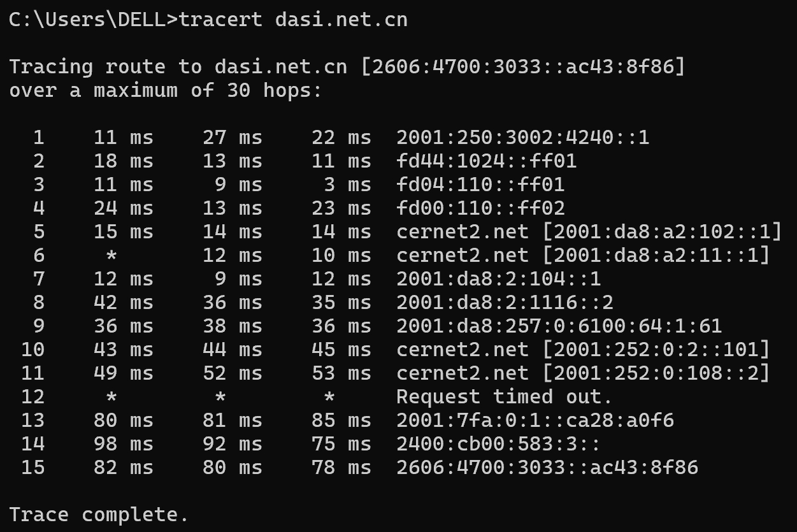Click the bracketed destination address in the Tracing route line
The image size is (797, 532).
pos(522,66)
